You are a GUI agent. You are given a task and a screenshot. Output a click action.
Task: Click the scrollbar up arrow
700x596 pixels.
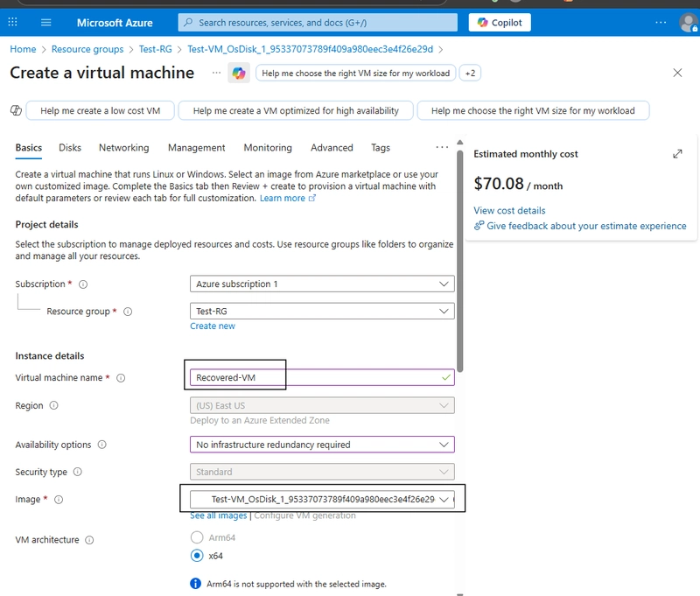tap(460, 143)
